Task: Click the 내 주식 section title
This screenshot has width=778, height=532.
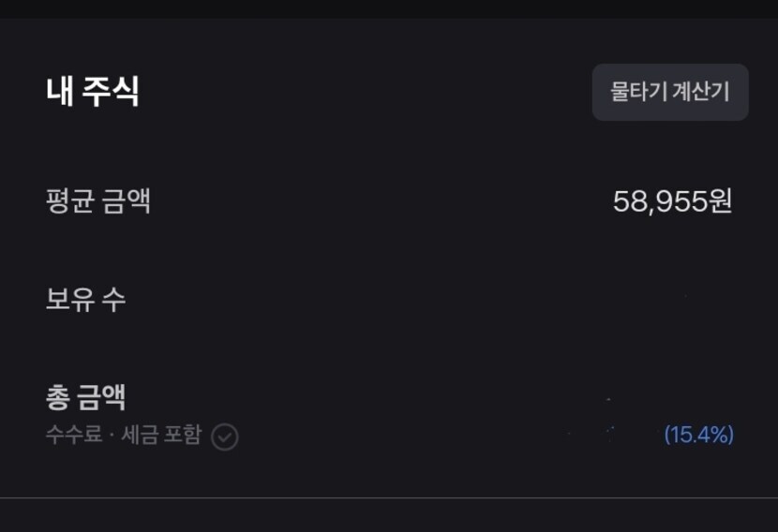Action: 92,92
